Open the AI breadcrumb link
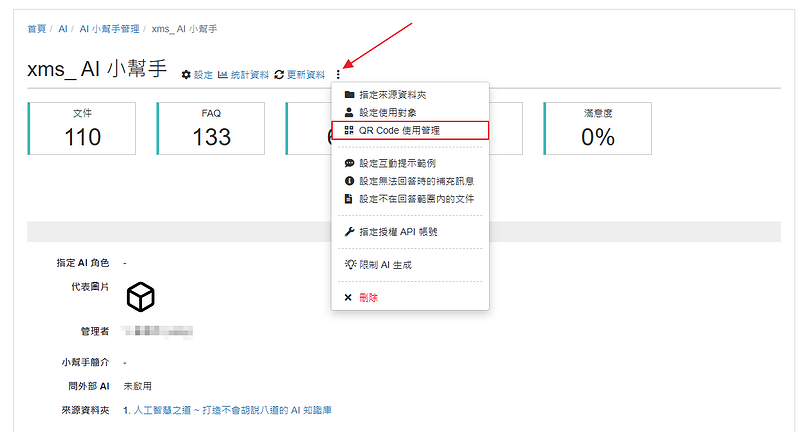The width and height of the screenshot is (800, 432). (62, 28)
